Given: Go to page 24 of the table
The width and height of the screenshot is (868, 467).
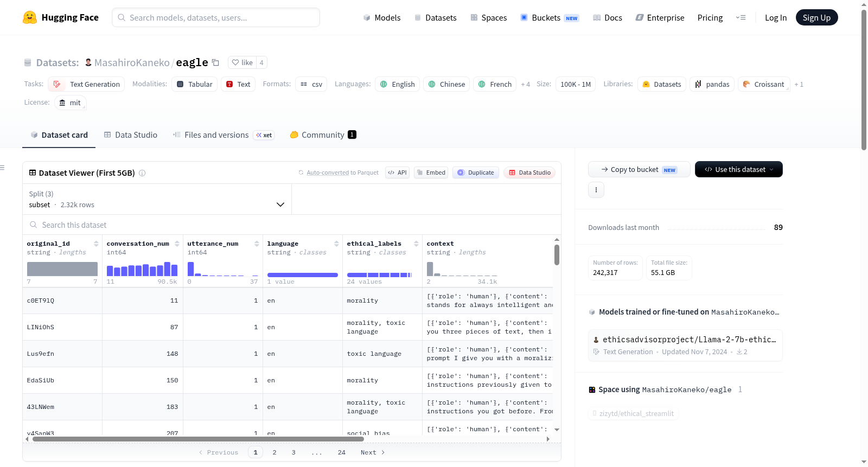Looking at the screenshot, I should click(342, 452).
